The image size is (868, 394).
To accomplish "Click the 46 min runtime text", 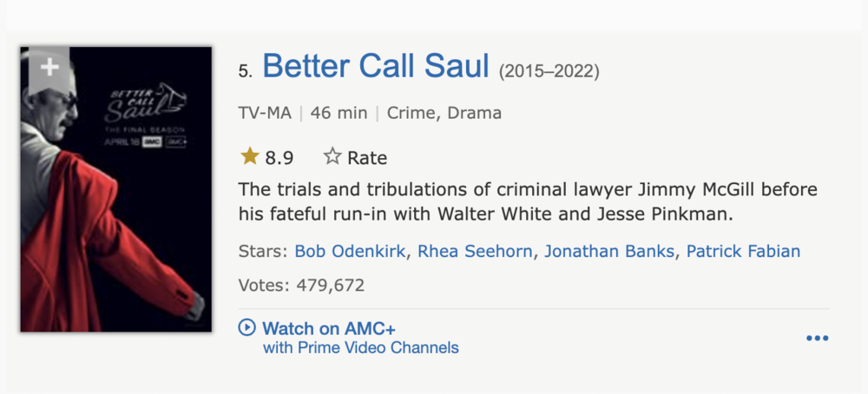I will [339, 113].
